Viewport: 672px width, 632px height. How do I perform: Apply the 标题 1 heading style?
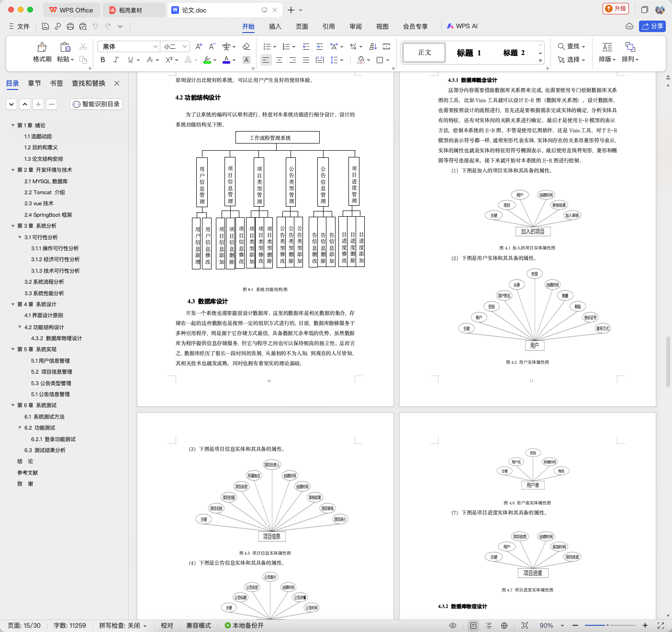click(x=469, y=53)
